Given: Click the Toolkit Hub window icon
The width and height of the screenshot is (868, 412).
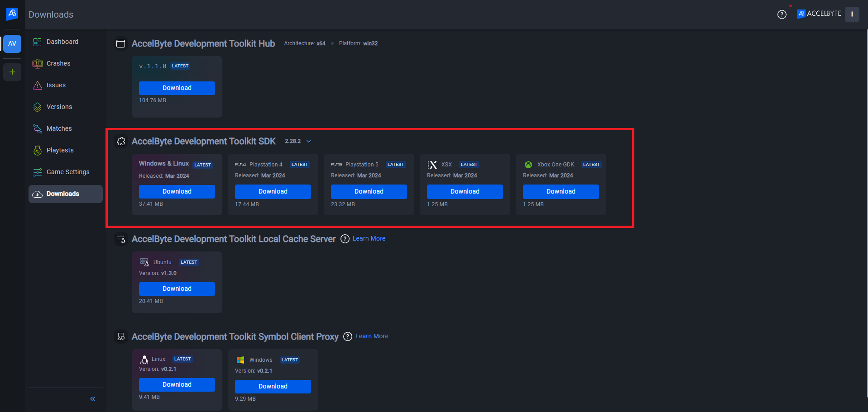Looking at the screenshot, I should 121,44.
